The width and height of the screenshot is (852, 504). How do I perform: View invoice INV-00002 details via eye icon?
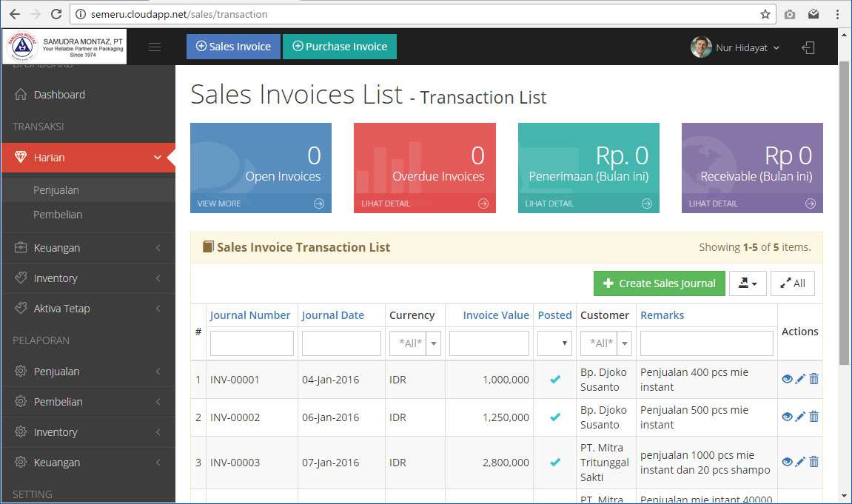tap(787, 417)
